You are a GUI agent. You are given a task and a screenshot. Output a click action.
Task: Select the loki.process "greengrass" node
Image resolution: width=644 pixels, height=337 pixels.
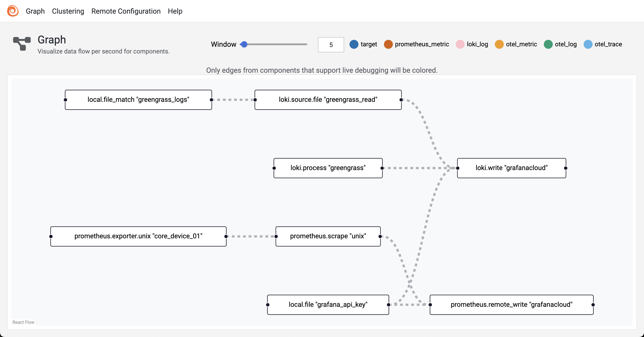(328, 168)
